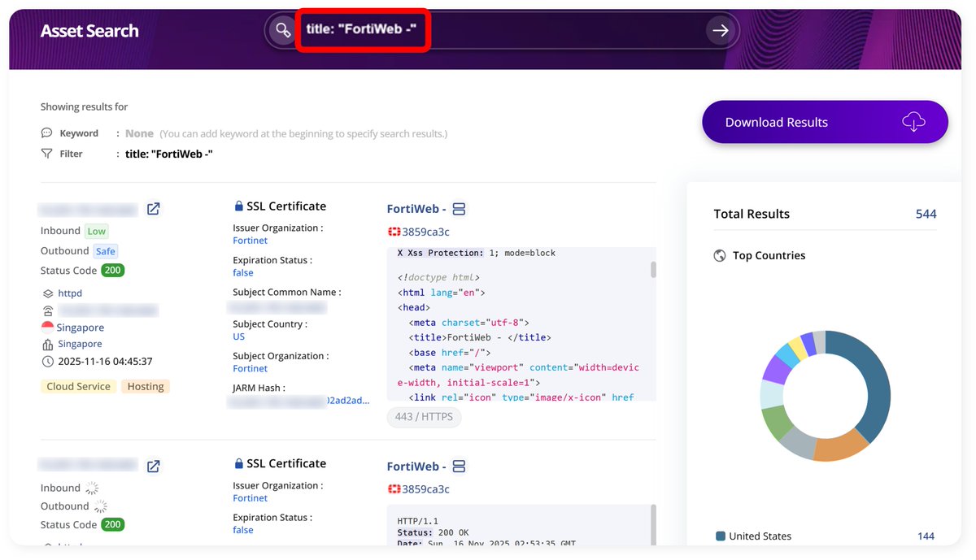This screenshot has width=976, height=560.
Task: Click the Asset Search heading
Action: (x=89, y=31)
